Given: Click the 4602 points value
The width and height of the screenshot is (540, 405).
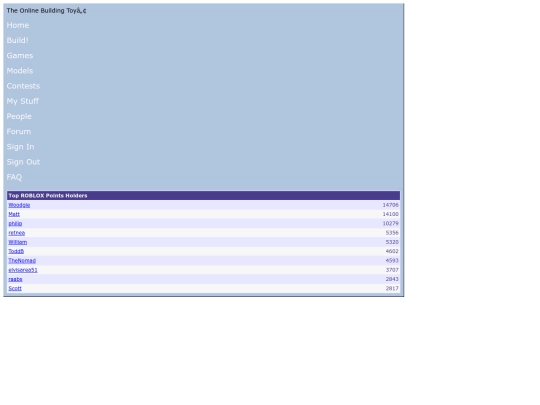Looking at the screenshot, I should point(392,251).
